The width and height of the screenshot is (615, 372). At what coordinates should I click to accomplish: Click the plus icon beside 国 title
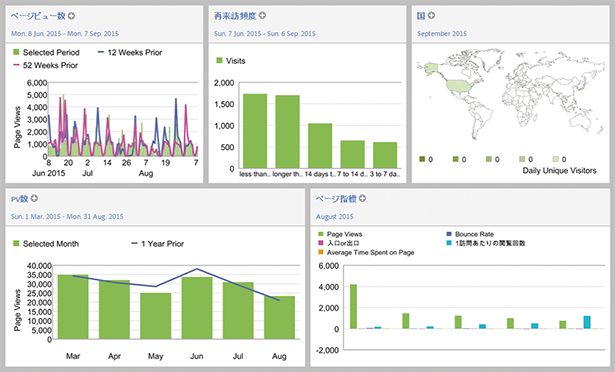(431, 15)
